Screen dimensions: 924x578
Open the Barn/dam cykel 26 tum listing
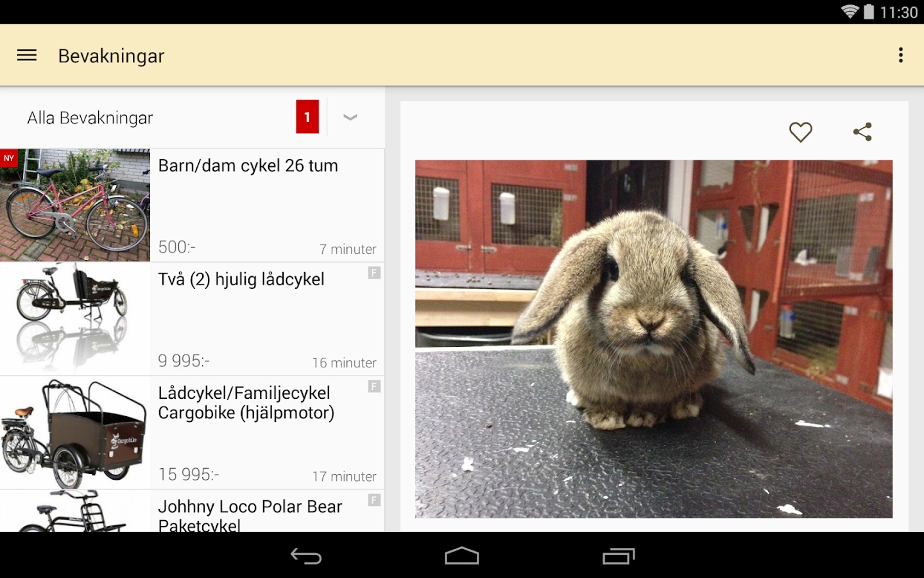click(x=249, y=165)
